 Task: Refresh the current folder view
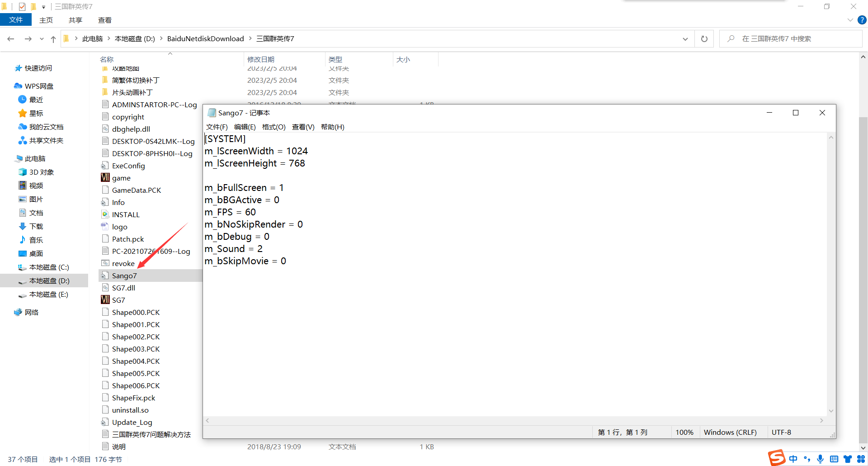(x=704, y=39)
